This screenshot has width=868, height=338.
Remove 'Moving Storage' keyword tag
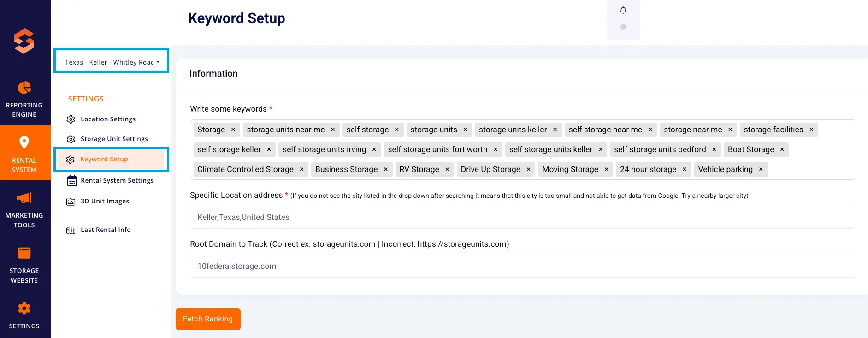click(x=606, y=169)
